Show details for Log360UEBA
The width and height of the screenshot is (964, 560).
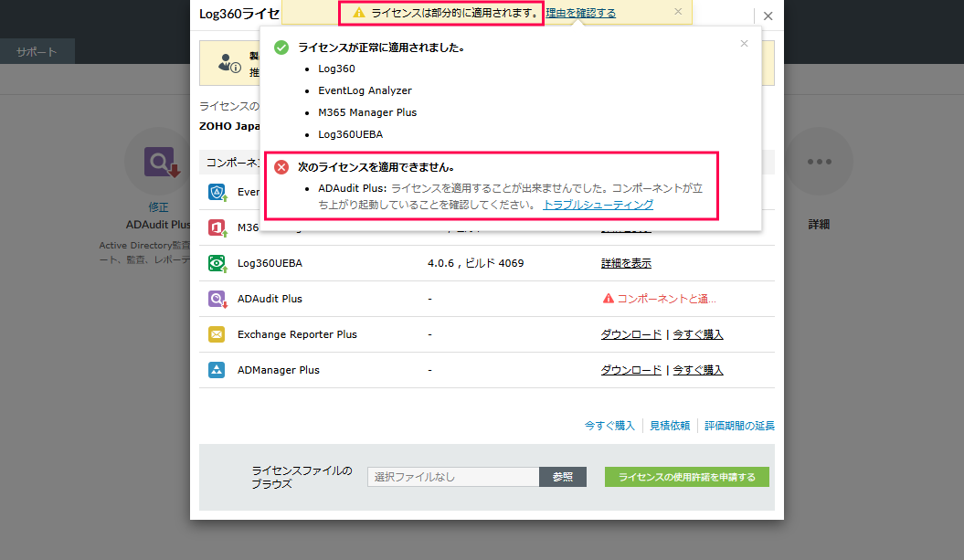pos(626,263)
